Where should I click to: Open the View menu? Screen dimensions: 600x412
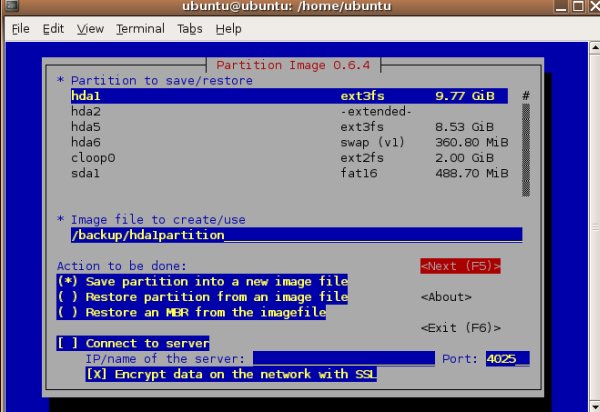coord(90,29)
